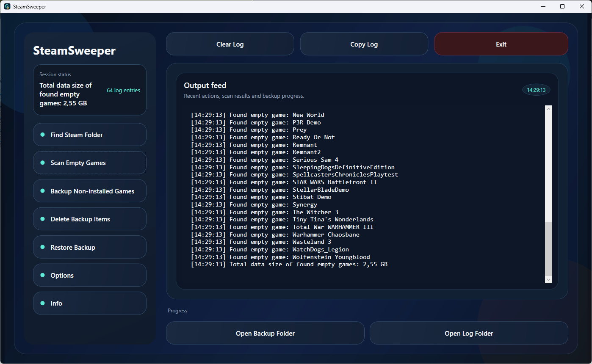Open the Options section
This screenshot has height=364, width=592.
[x=90, y=275]
